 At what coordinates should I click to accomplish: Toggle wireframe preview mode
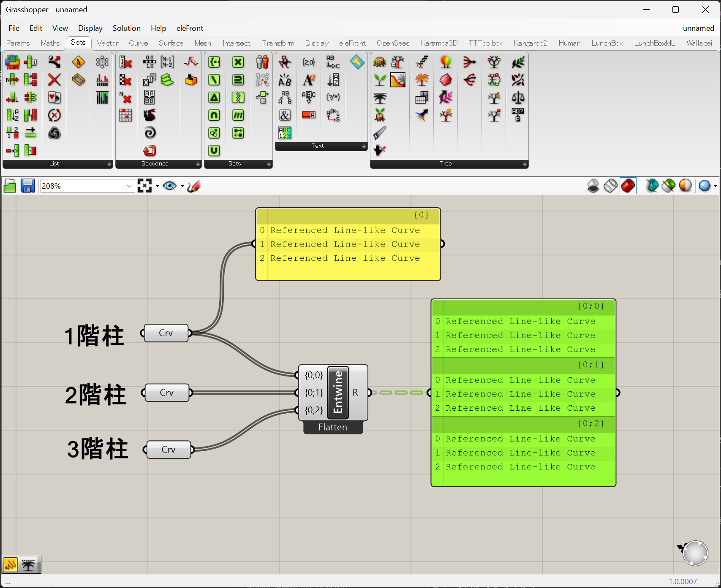click(x=610, y=186)
